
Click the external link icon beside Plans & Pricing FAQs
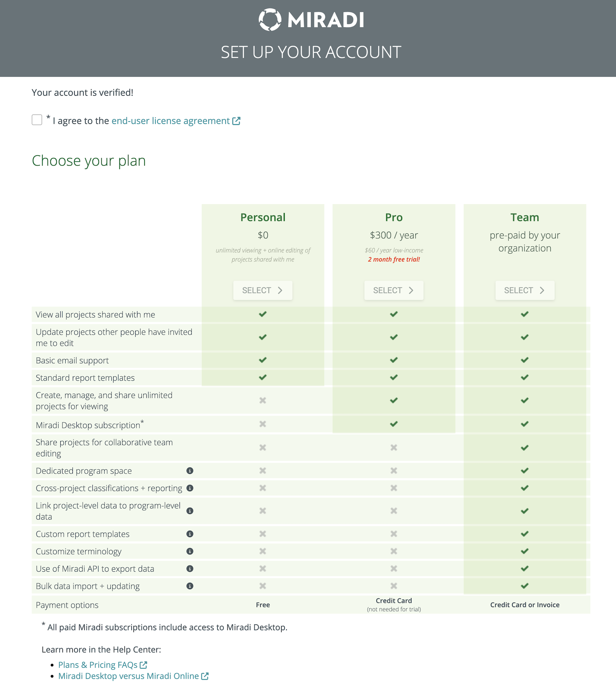point(143,664)
